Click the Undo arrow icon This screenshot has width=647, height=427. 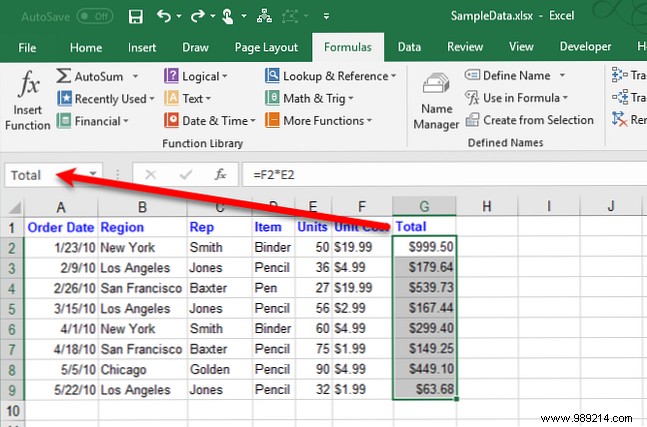[x=164, y=17]
